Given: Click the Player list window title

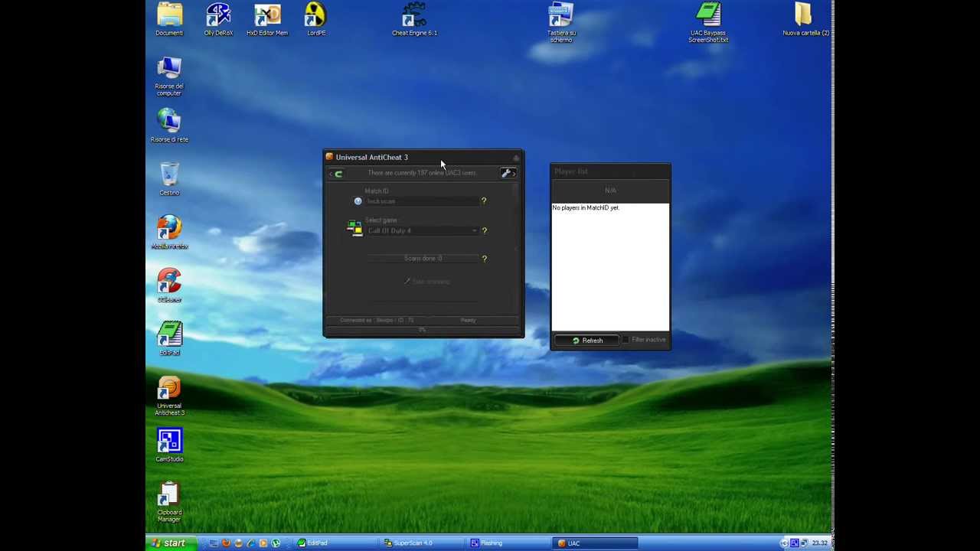Looking at the screenshot, I should (x=571, y=171).
